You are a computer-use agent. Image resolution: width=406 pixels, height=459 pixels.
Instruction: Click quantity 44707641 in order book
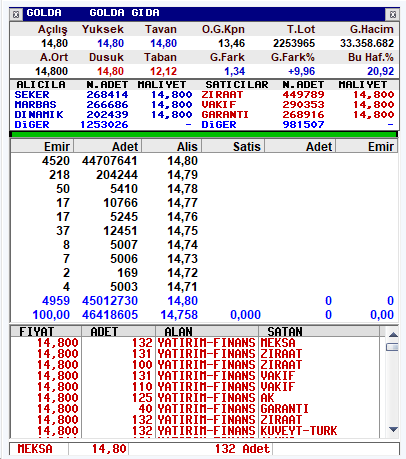110,161
